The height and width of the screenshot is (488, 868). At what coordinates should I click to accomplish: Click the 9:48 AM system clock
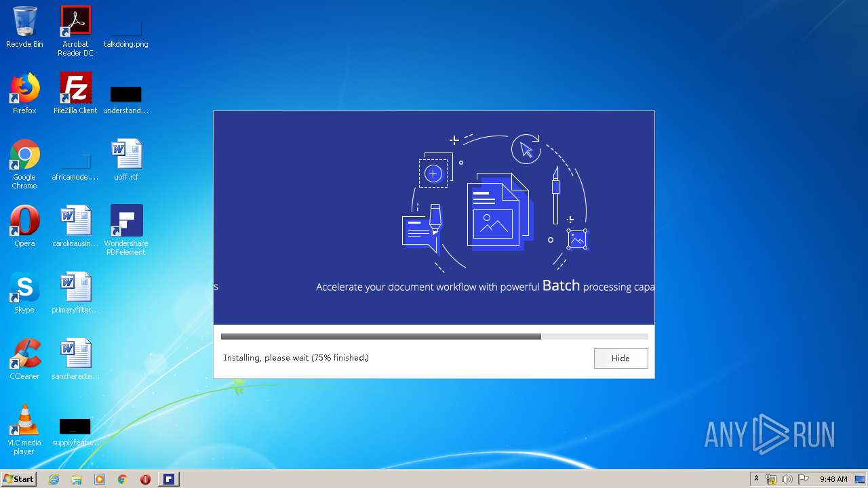click(833, 479)
